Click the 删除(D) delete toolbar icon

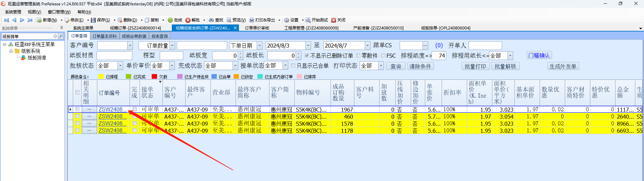(120, 20)
